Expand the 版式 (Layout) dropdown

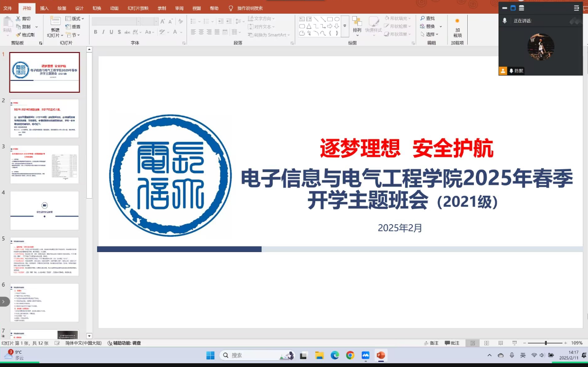75,18
